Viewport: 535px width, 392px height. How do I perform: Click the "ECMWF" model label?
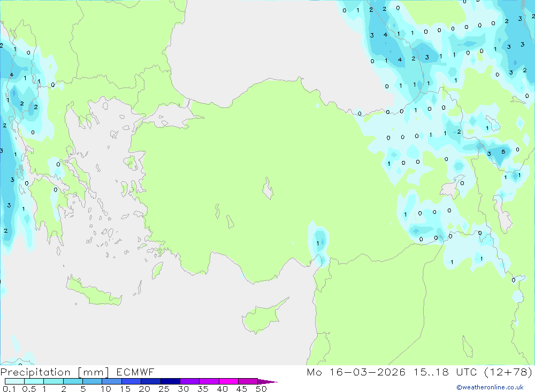tap(135, 372)
